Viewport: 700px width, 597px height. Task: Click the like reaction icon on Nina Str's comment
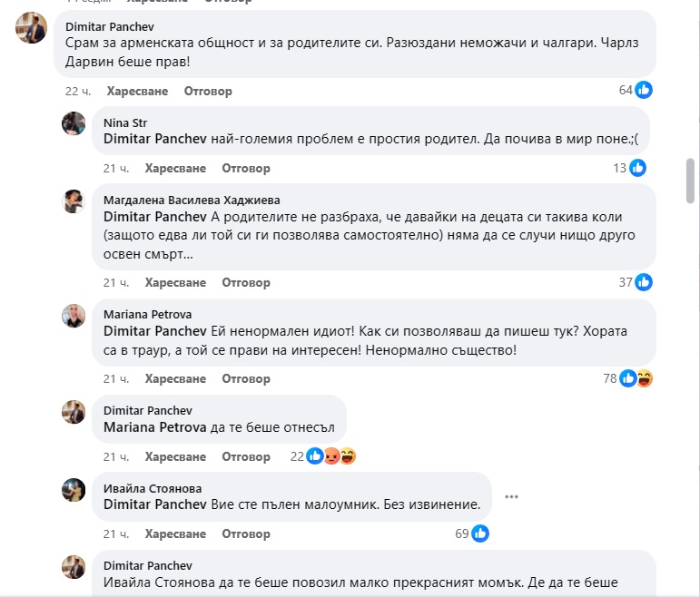tap(637, 168)
